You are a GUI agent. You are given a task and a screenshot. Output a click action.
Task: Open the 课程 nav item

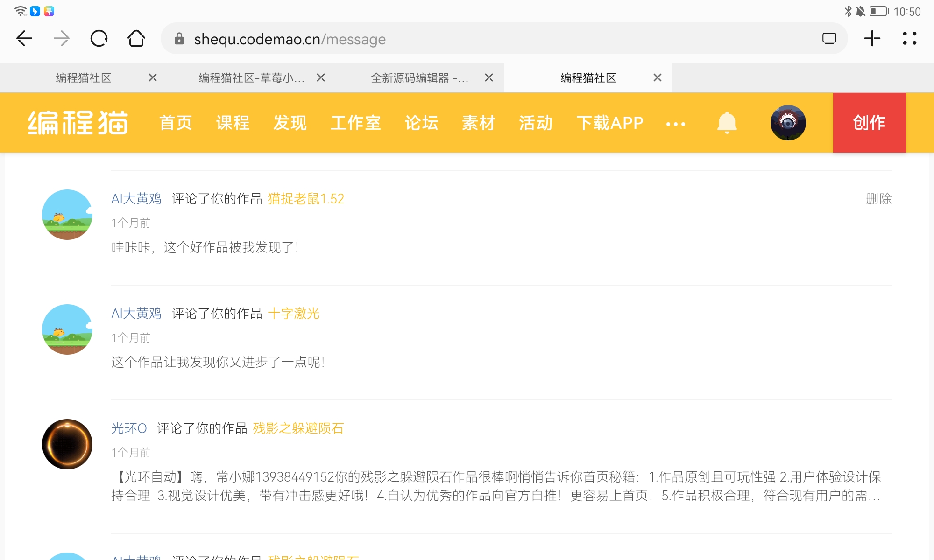(x=233, y=123)
